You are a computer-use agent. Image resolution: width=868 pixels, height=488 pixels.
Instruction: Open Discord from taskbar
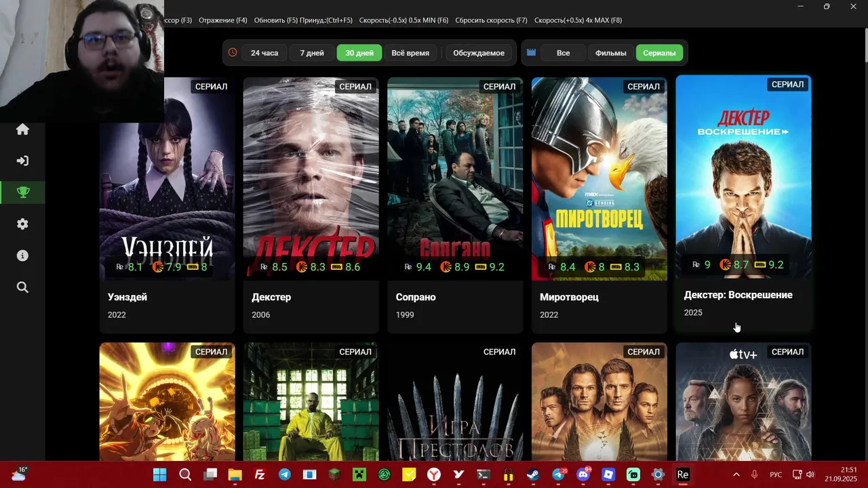point(583,474)
